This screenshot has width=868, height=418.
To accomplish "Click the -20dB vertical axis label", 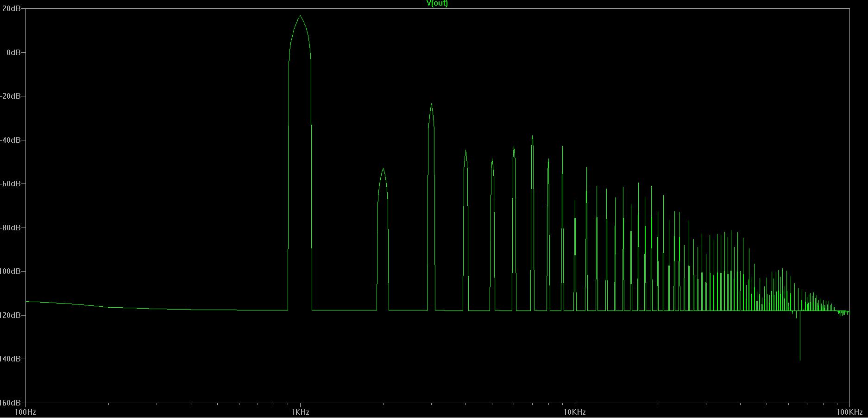I will click(x=11, y=96).
